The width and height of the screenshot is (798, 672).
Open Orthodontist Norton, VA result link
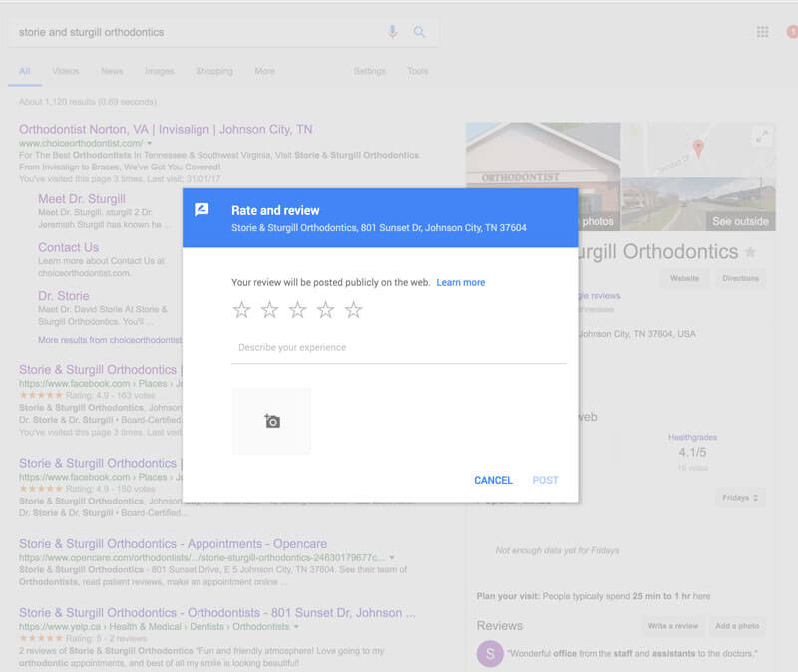coord(166,130)
